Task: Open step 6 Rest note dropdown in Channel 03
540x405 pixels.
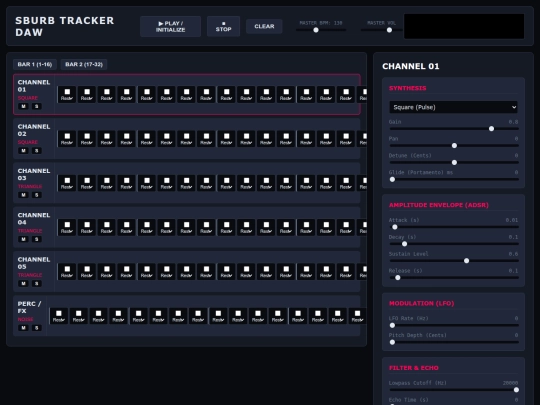Action: click(167, 187)
